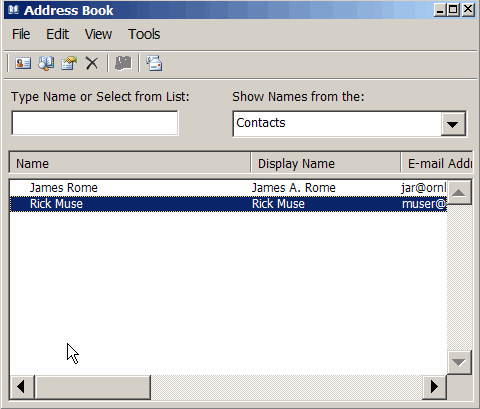Close the Address Book window

[x=468, y=10]
